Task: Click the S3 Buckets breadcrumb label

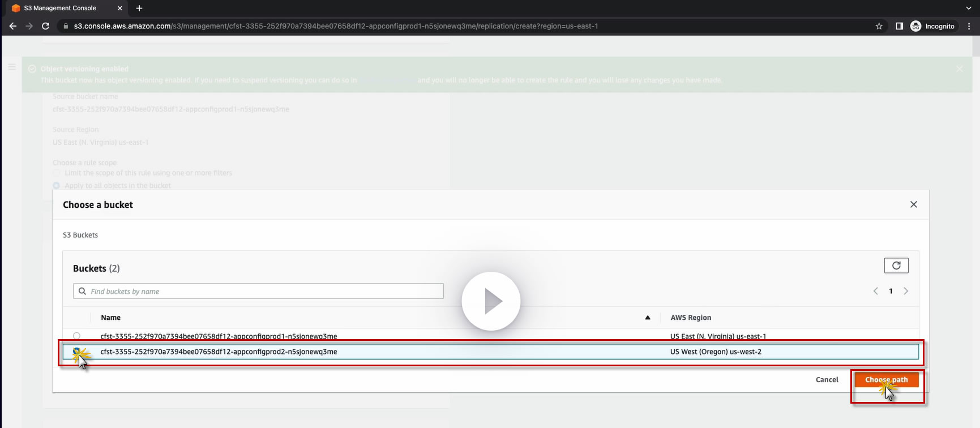Action: (80, 235)
